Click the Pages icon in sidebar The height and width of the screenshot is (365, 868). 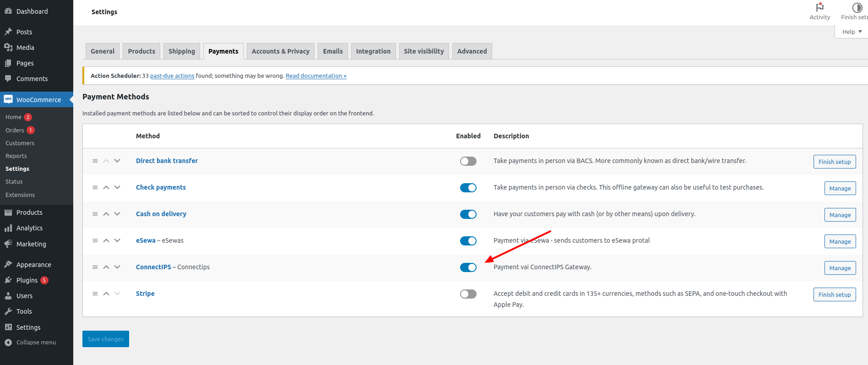pos(8,63)
